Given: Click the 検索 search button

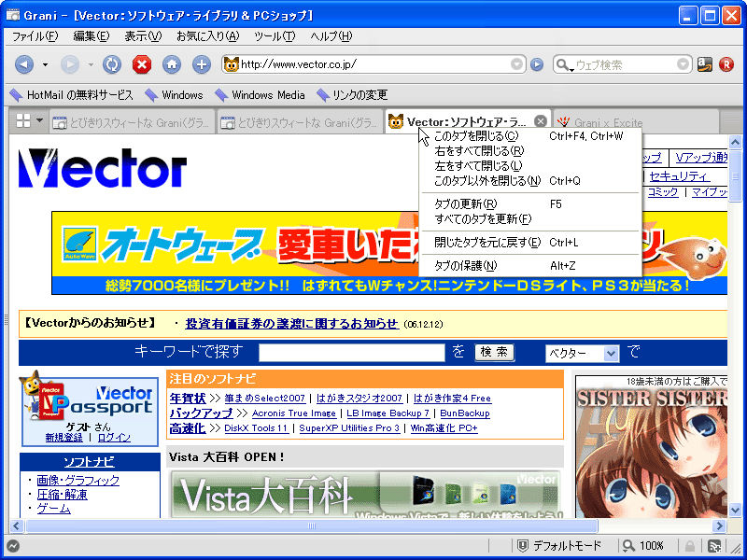Looking at the screenshot, I should (x=495, y=352).
